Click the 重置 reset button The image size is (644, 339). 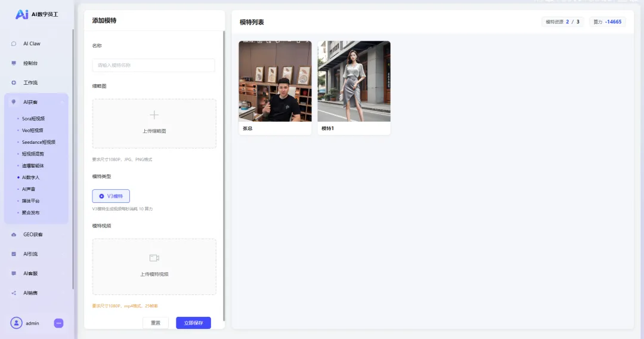[x=156, y=323]
